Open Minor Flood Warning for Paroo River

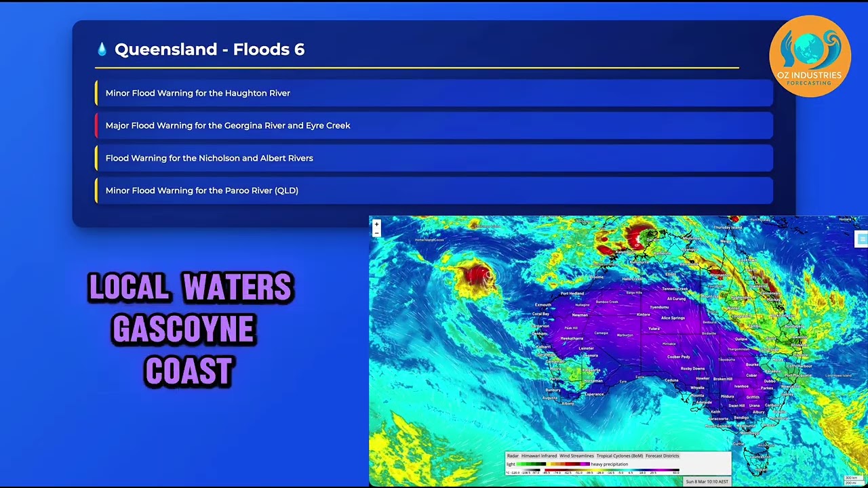pos(434,190)
